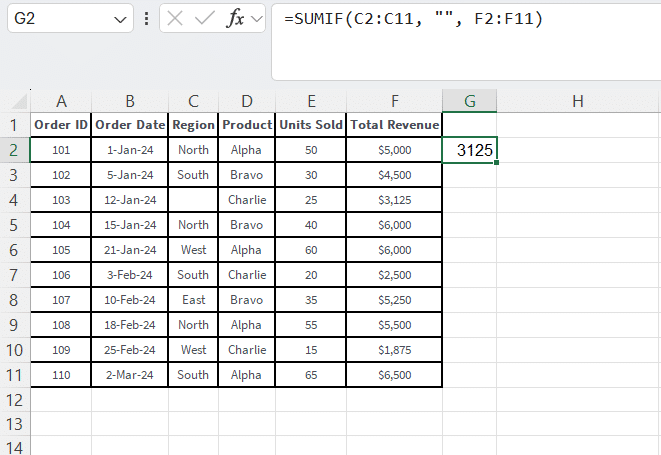Viewport: 661px width, 455px height.
Task: Select column C header
Action: click(193, 101)
